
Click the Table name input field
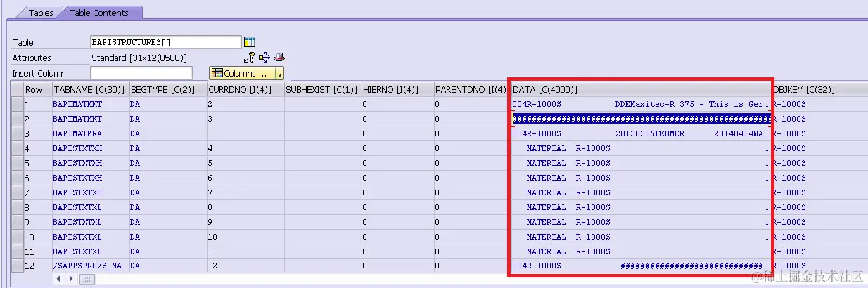[x=166, y=42]
